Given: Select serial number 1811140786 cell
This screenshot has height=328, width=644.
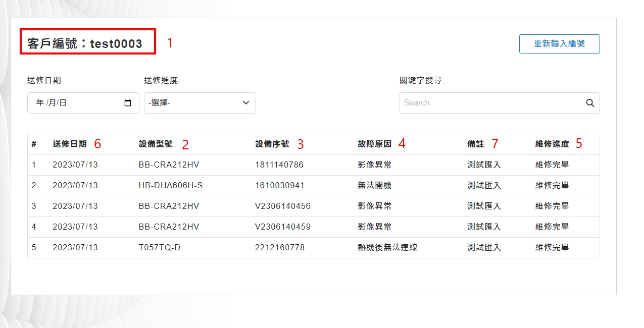Looking at the screenshot, I should 279,165.
